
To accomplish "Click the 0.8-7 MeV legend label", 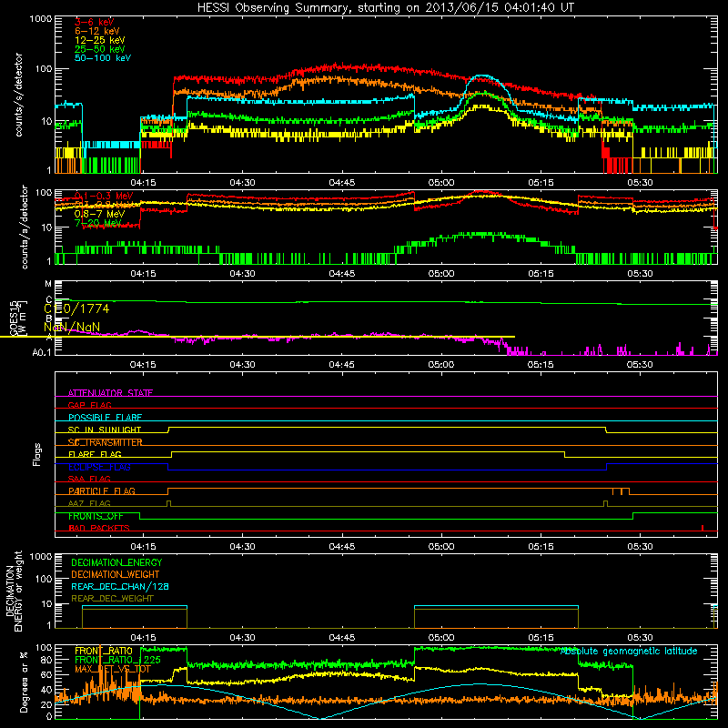I will [x=99, y=214].
